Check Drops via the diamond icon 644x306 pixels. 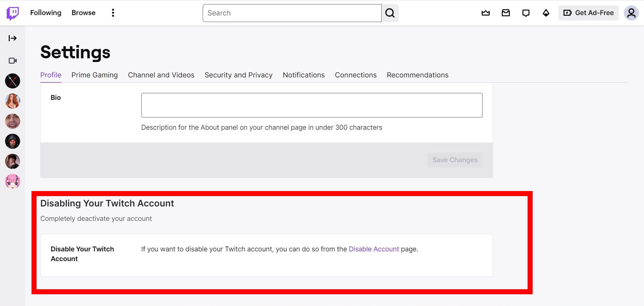pyautogui.click(x=546, y=13)
